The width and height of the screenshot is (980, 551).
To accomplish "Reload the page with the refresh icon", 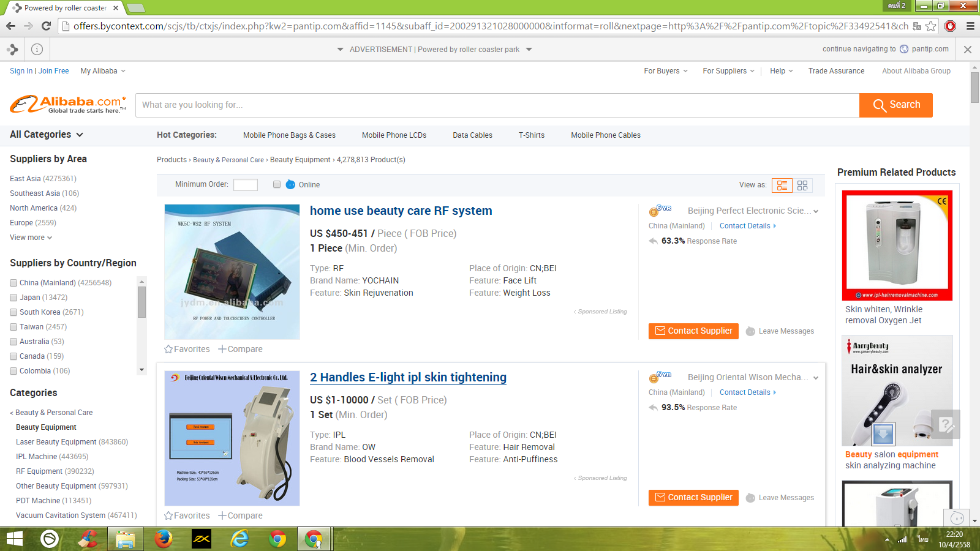I will [46, 26].
